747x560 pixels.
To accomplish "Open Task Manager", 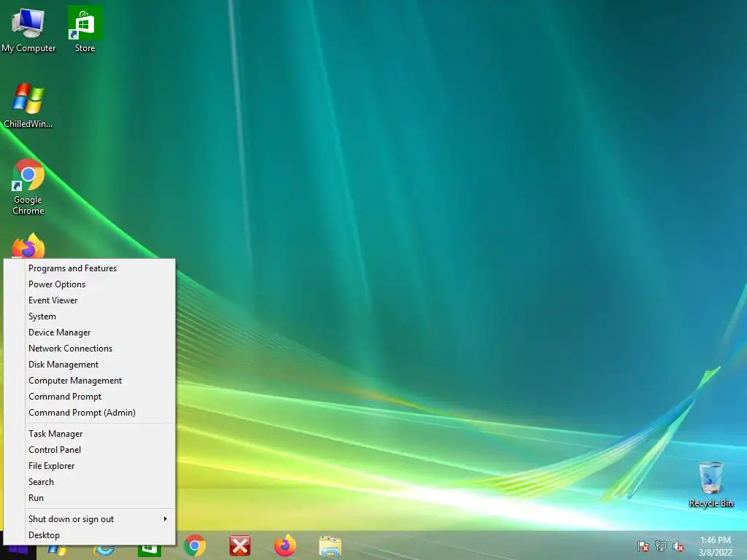I will point(90,434).
